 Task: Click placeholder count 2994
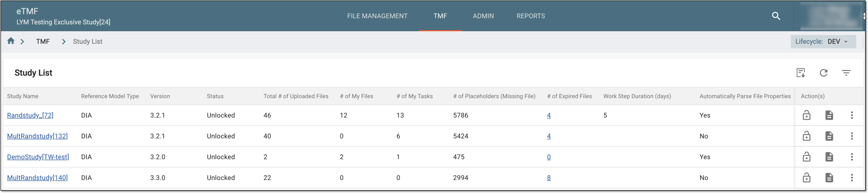[x=460, y=178]
